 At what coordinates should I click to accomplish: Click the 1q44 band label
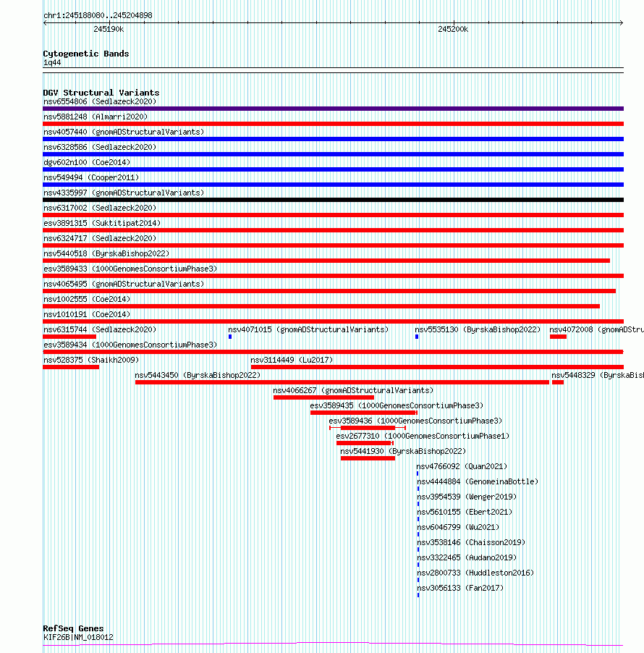52,62
